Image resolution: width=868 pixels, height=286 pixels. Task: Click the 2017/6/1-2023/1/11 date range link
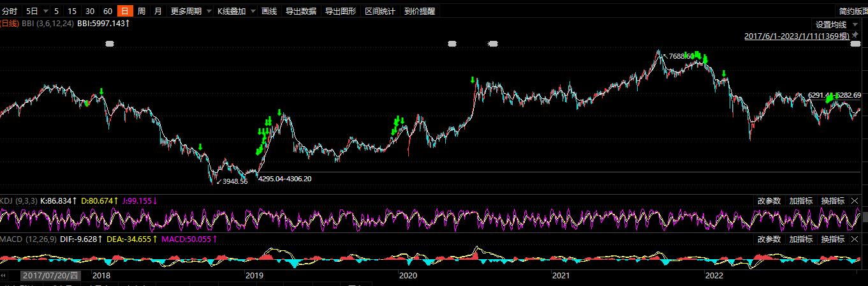click(x=797, y=36)
